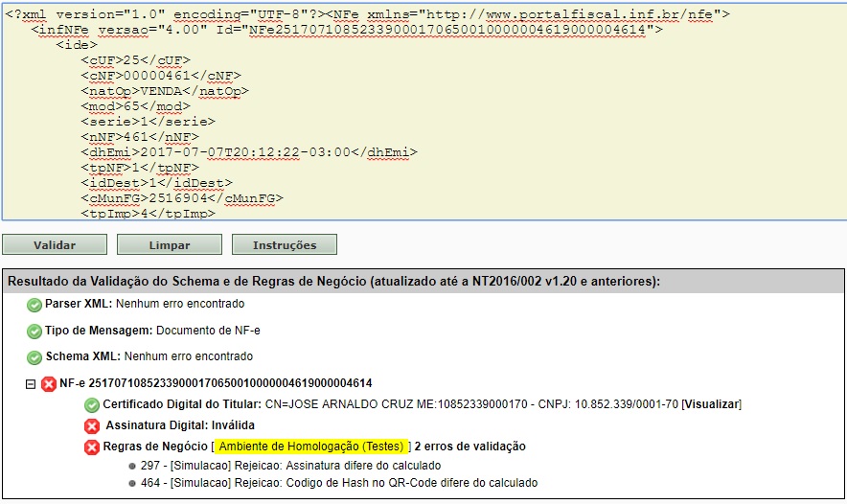Click the infNFe Id attribute line in XML

click(347, 29)
